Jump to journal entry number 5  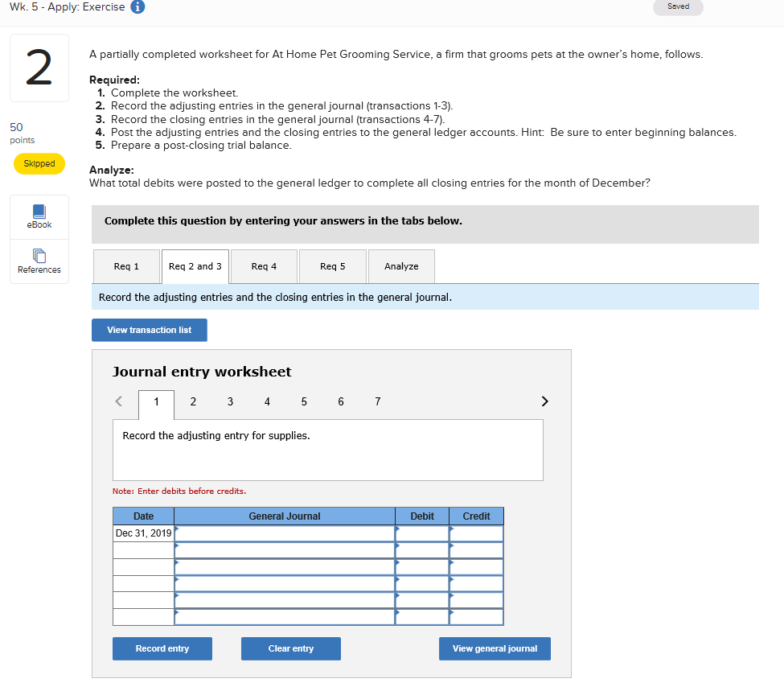[x=304, y=401]
